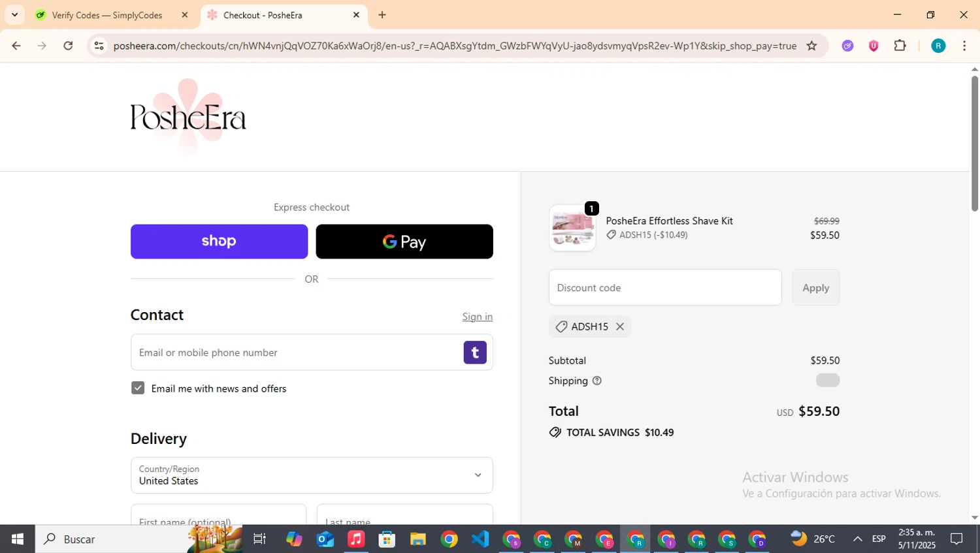This screenshot has width=980, height=553.
Task: Click scrollbar down arrow
Action: coord(975,518)
